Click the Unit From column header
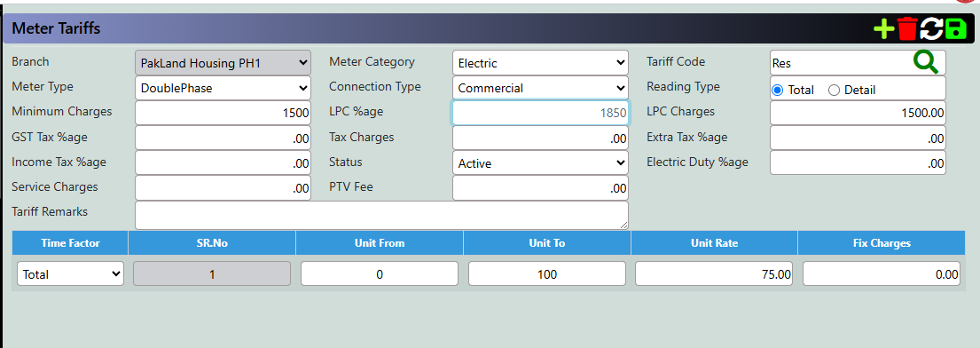The width and height of the screenshot is (980, 348). coord(380,243)
